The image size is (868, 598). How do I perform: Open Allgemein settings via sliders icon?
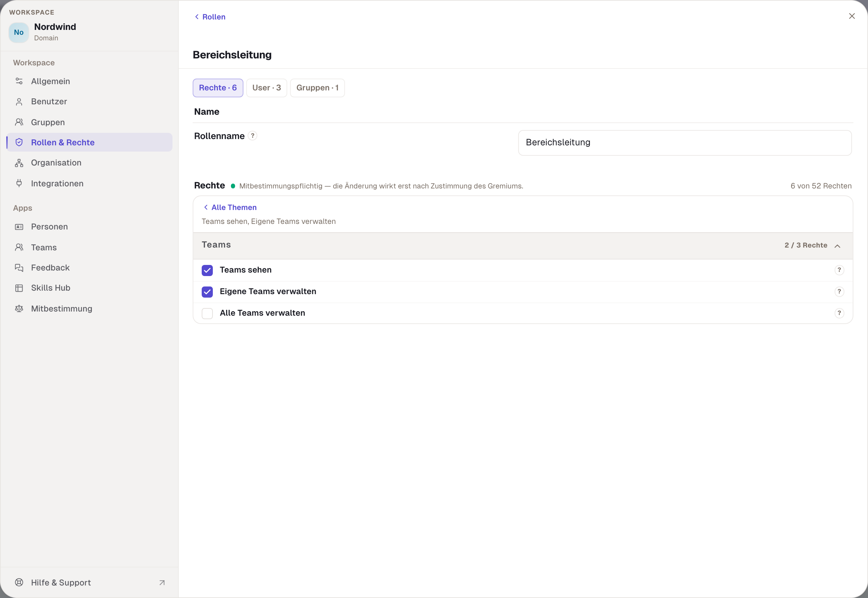(19, 81)
